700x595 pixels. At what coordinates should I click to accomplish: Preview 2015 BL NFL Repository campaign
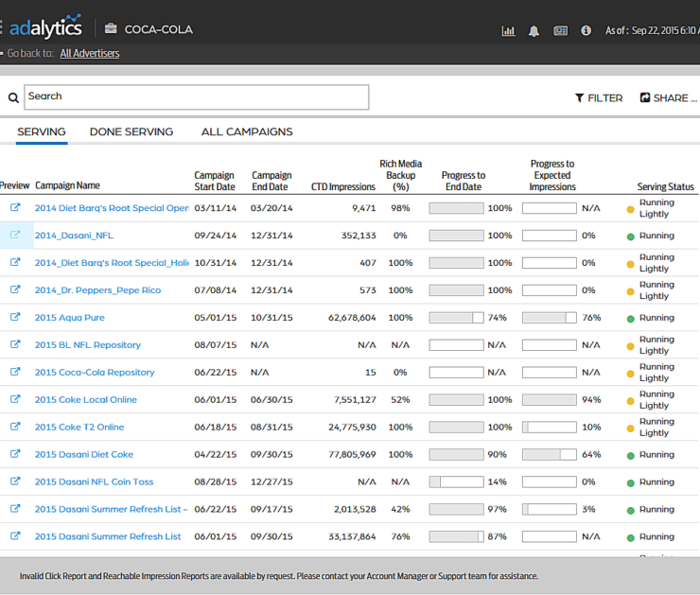coord(15,344)
